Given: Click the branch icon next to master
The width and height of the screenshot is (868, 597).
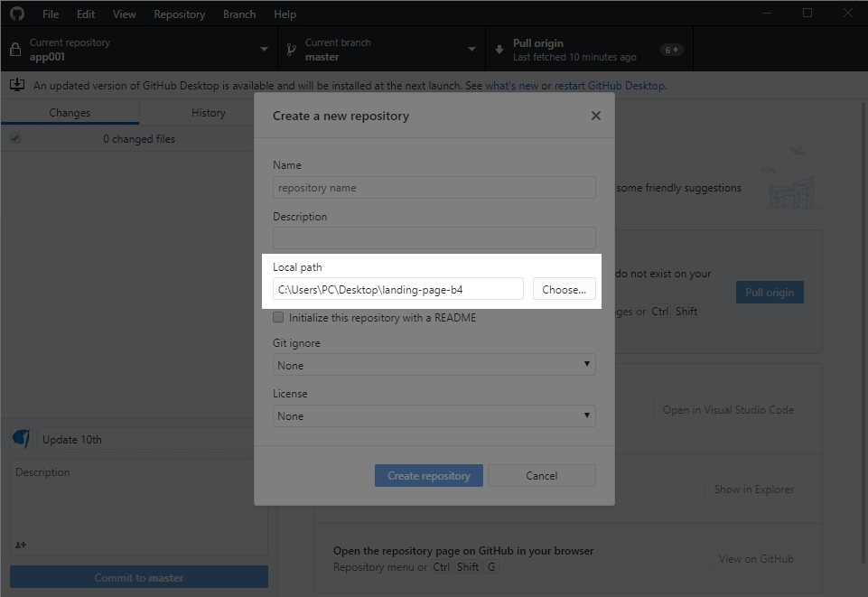Looking at the screenshot, I should point(291,50).
